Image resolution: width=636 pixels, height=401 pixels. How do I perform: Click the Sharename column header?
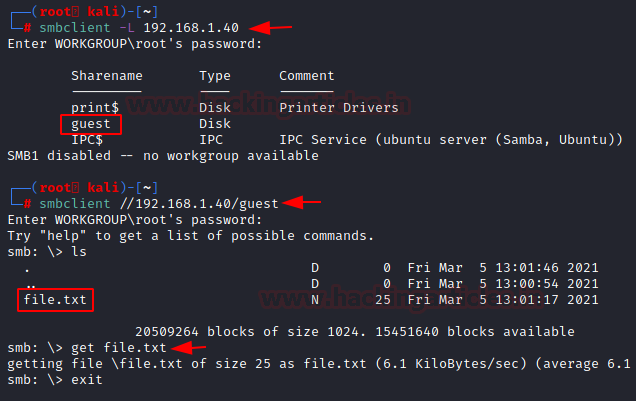pos(107,76)
